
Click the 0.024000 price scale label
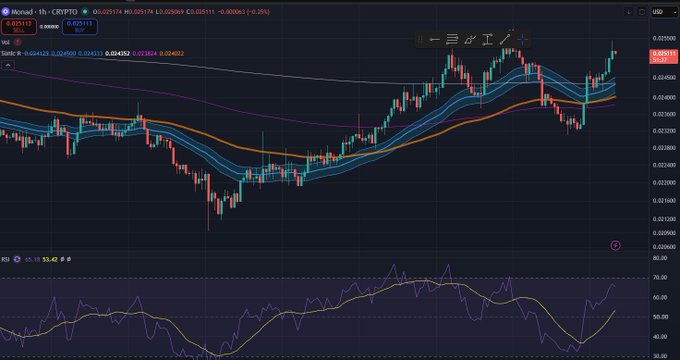click(x=664, y=97)
